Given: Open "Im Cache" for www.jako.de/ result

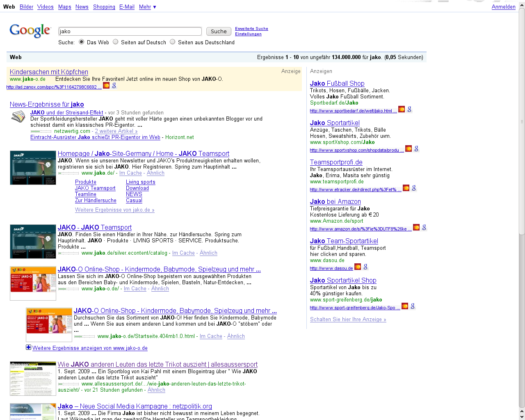Looking at the screenshot, I should [x=130, y=173].
